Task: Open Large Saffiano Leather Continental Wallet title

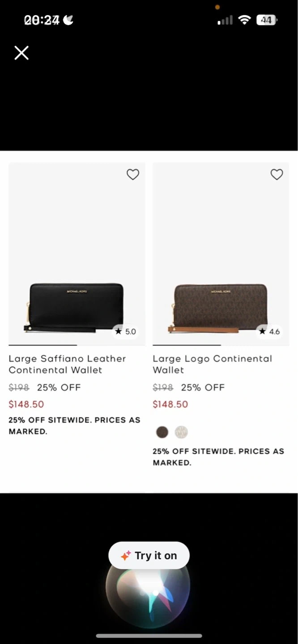Action: (x=67, y=364)
